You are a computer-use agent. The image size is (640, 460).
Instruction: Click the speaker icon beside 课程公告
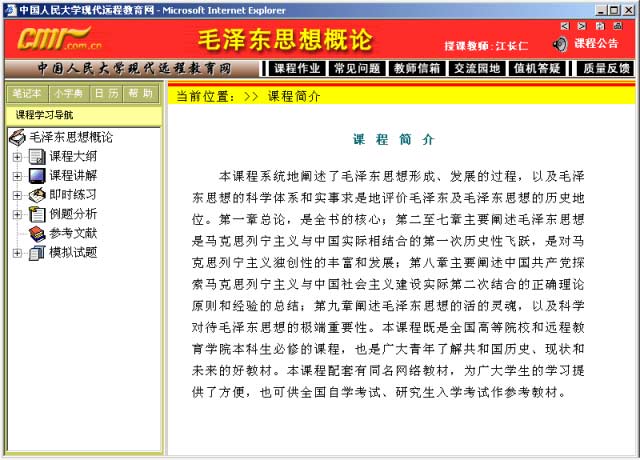[560, 44]
